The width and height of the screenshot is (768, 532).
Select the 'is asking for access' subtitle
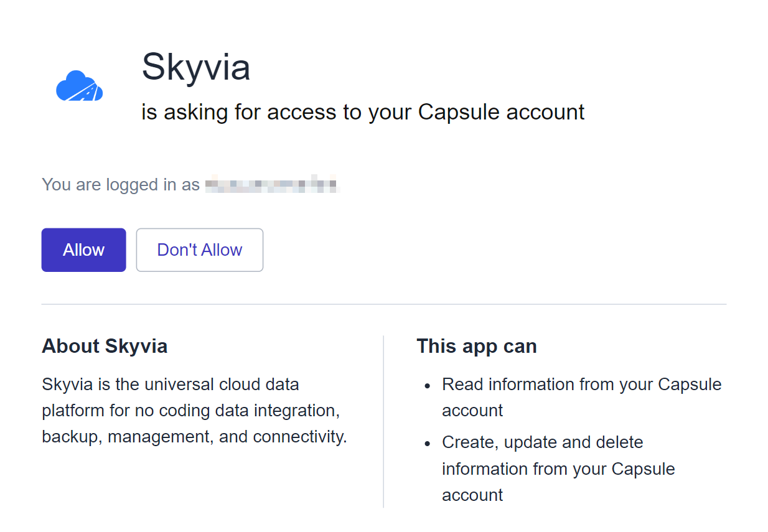(x=363, y=112)
